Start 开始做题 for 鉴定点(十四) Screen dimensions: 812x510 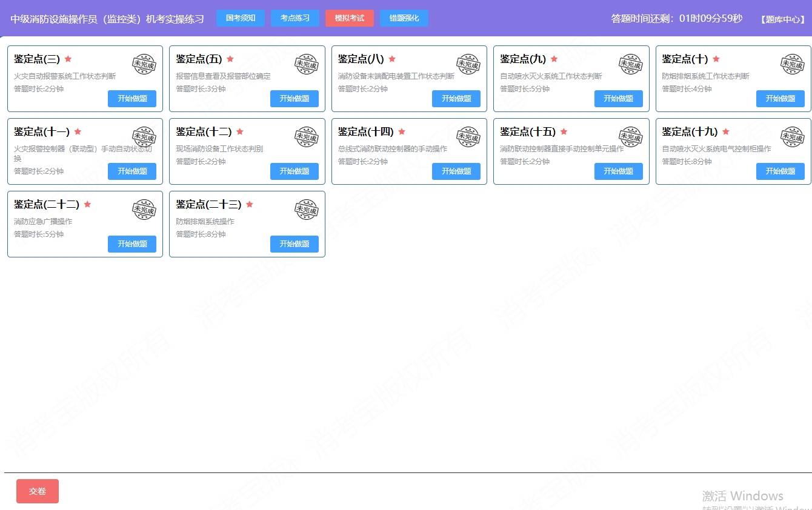(x=456, y=171)
